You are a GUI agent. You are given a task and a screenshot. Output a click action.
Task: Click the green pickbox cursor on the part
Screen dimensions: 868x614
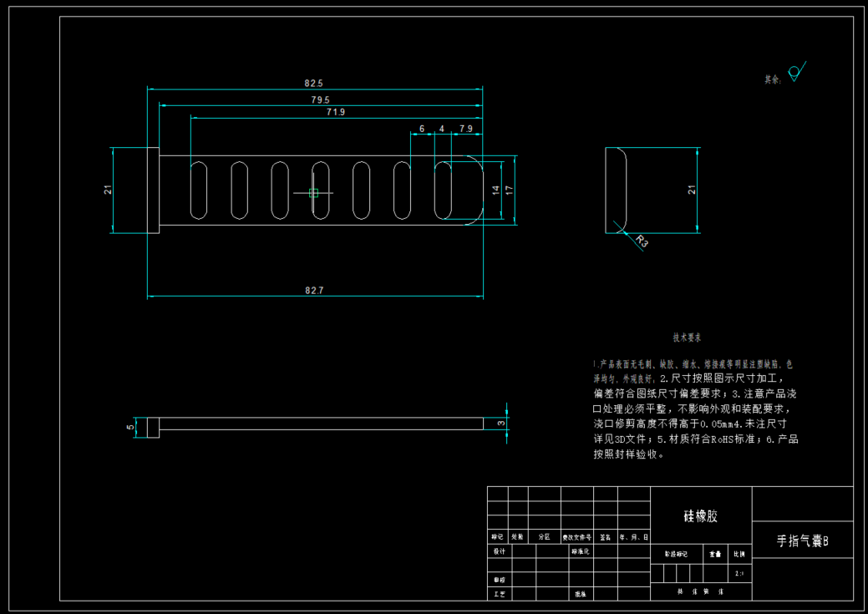point(314,193)
